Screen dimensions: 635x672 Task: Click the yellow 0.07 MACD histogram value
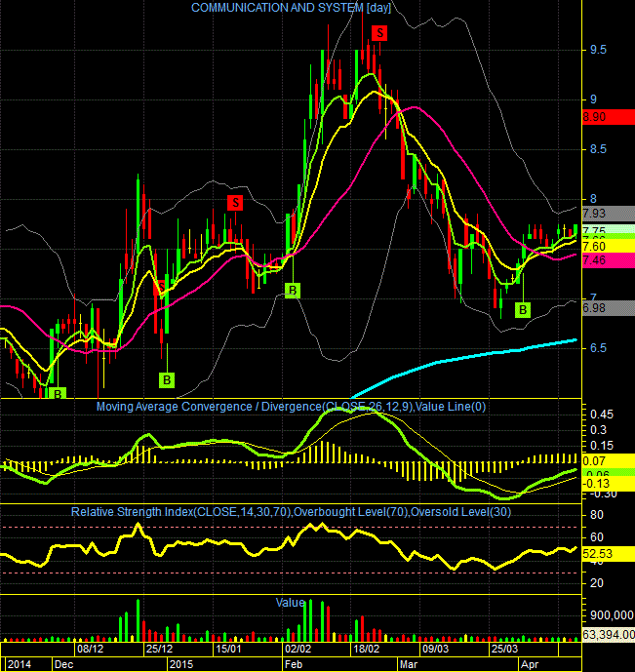[609, 461]
